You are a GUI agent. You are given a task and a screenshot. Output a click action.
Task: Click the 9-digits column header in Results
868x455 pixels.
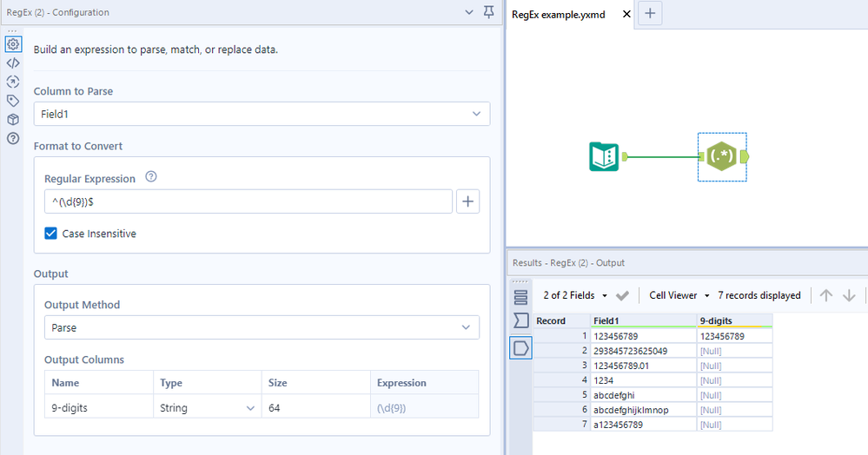(734, 321)
